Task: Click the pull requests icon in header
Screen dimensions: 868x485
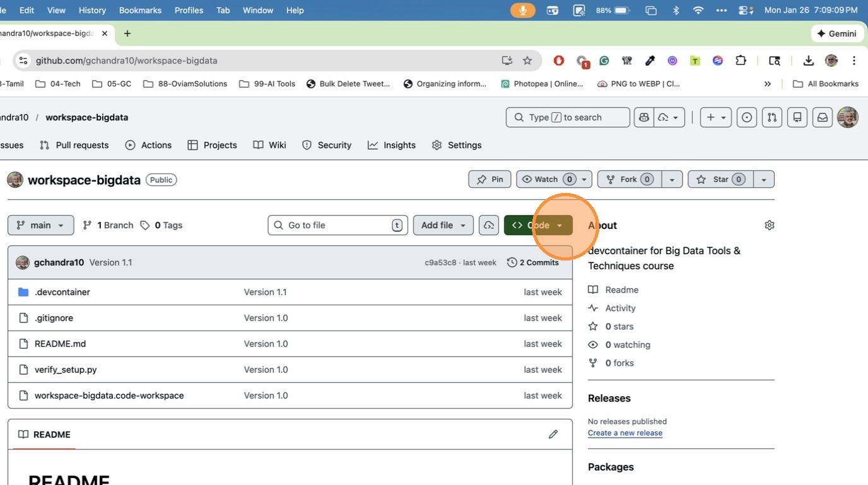Action: pyautogui.click(x=771, y=117)
